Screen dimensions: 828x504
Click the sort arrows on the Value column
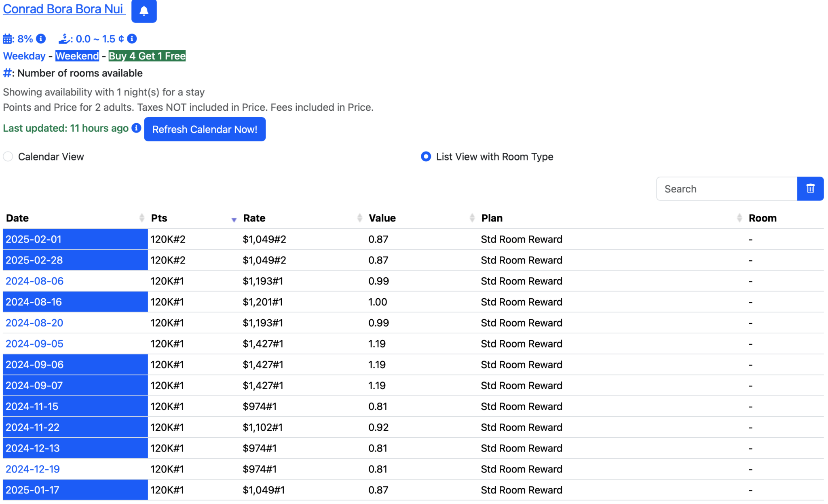472,218
